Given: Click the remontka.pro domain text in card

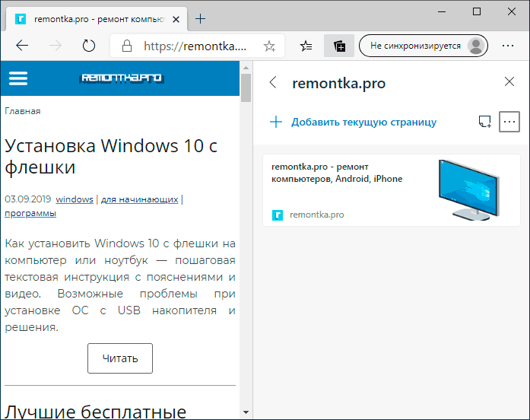Looking at the screenshot, I should 317,215.
